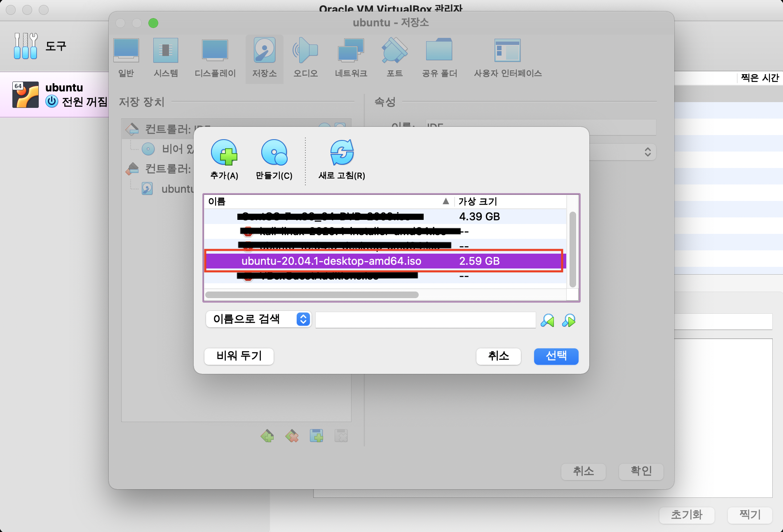Viewport: 783px width, 532px height.
Task: Open the User Interface (사용자 인터페이스) tab
Action: click(508, 58)
